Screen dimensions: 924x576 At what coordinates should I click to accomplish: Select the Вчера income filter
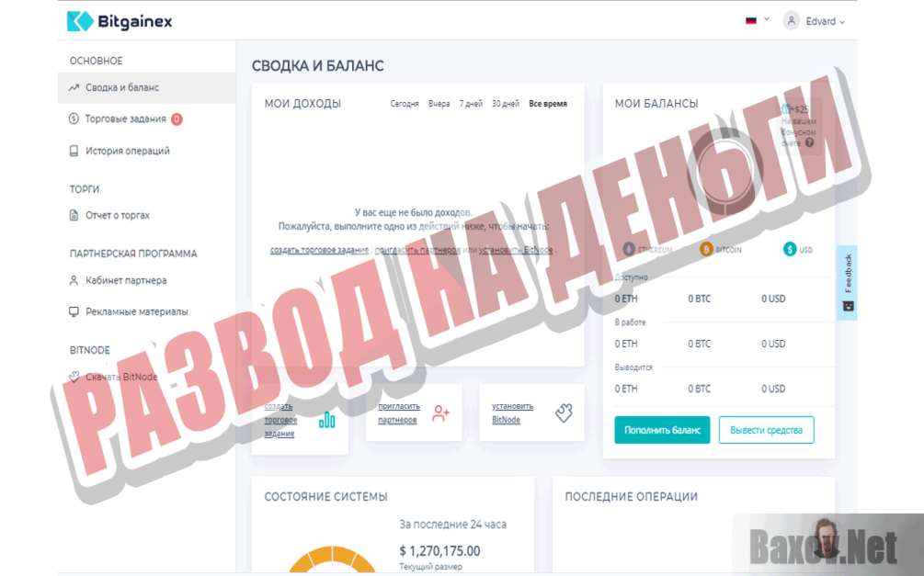pyautogui.click(x=439, y=104)
